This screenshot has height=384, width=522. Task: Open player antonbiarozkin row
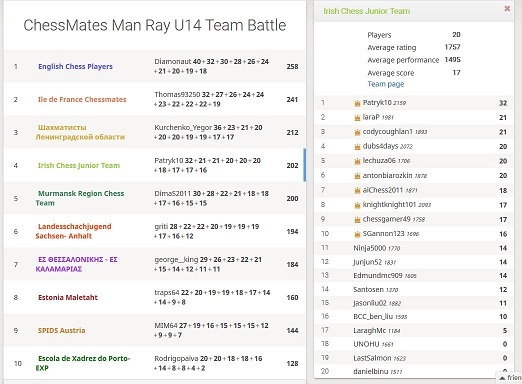[x=414, y=175]
